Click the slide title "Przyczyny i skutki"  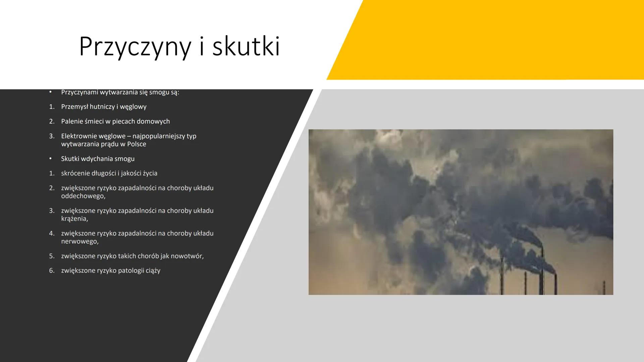click(x=181, y=47)
